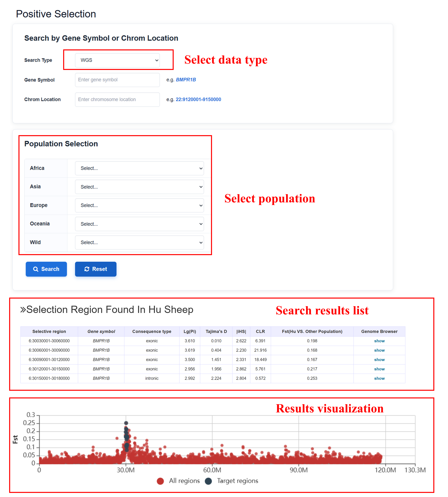Click the Reset button

pyautogui.click(x=96, y=269)
